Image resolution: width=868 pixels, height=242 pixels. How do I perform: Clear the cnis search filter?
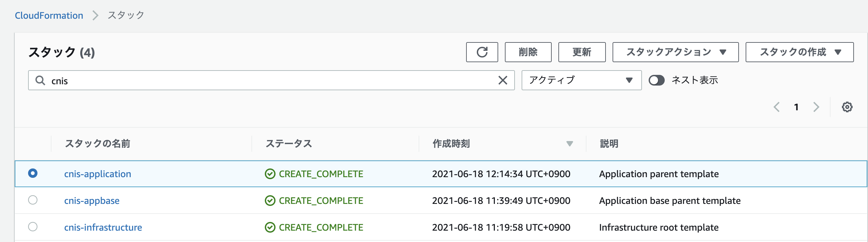click(503, 80)
